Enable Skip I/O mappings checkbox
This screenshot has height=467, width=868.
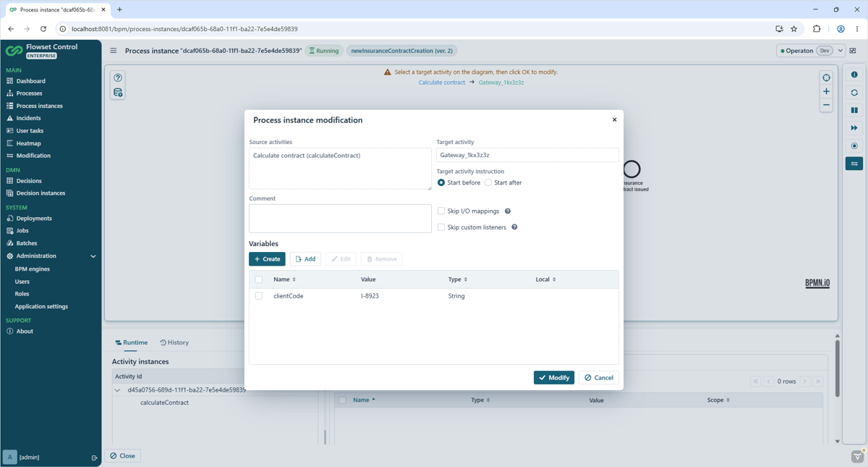(441, 211)
